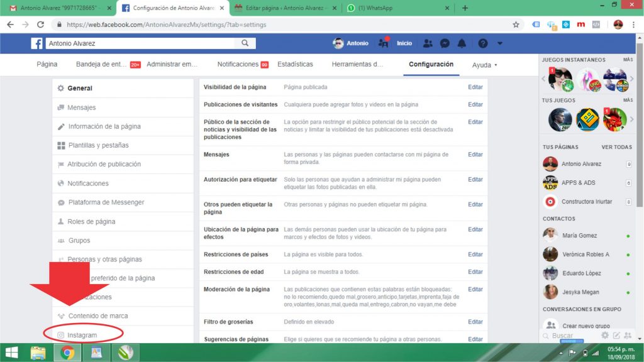Show hidden system tray icons
This screenshot has width=644, height=362.
tap(560, 353)
